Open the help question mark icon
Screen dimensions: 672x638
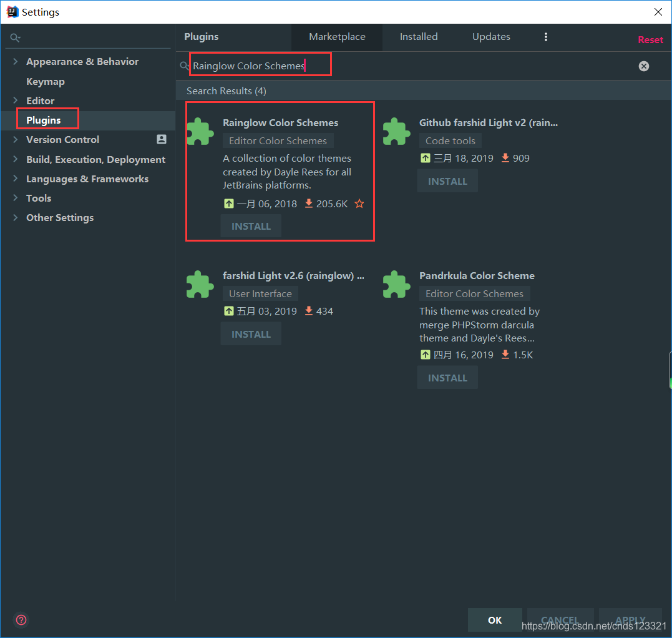21,619
